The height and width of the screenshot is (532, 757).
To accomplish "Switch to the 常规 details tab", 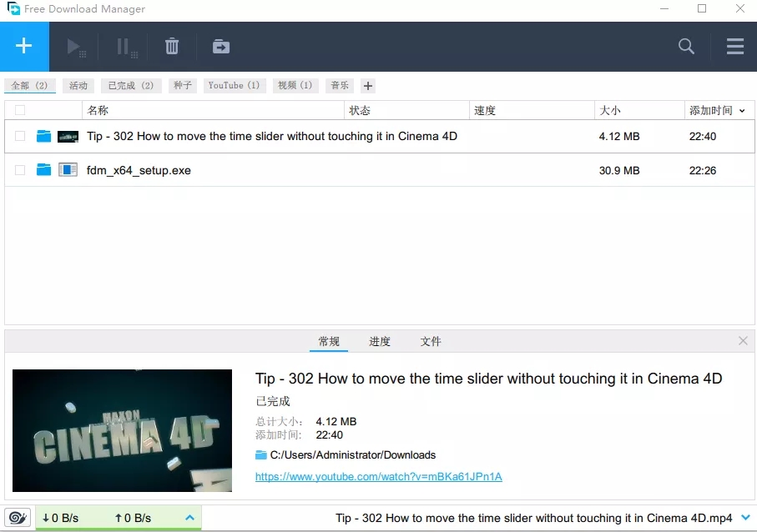I will [x=329, y=342].
